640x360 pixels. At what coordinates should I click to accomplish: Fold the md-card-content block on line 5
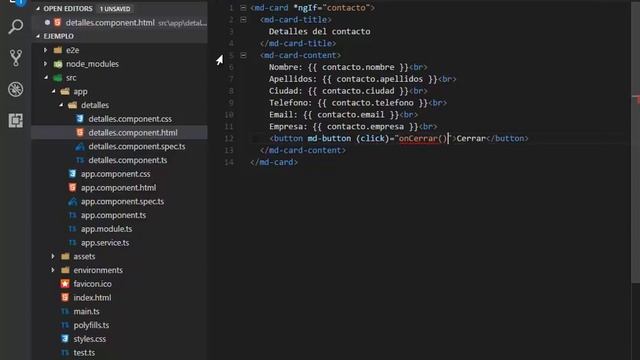pos(243,55)
